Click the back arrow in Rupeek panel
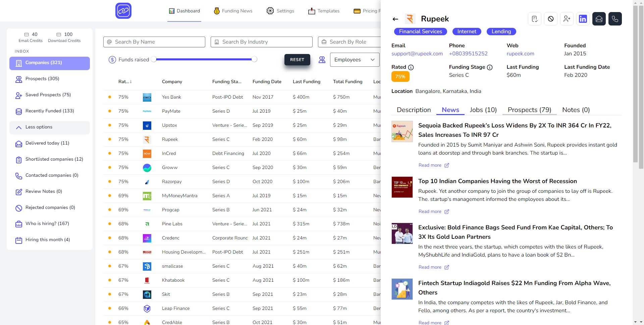 [x=395, y=19]
